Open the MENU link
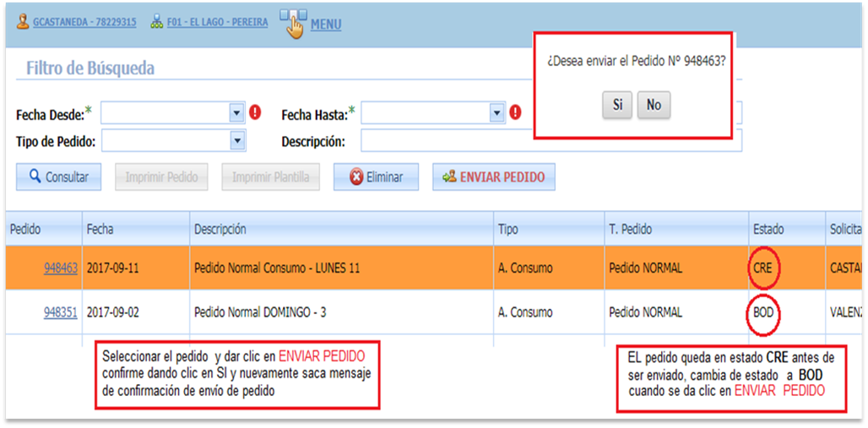Image resolution: width=868 pixels, height=428 pixels. tap(326, 25)
